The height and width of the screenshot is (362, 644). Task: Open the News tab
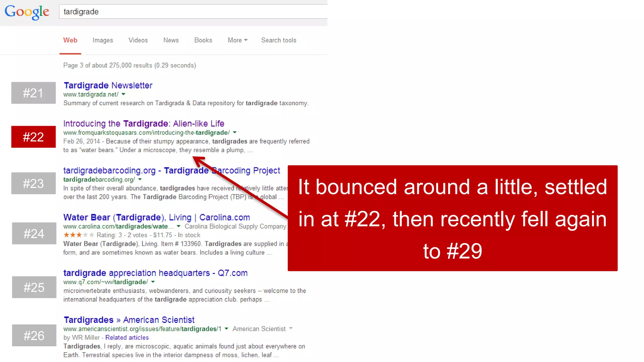(x=171, y=40)
